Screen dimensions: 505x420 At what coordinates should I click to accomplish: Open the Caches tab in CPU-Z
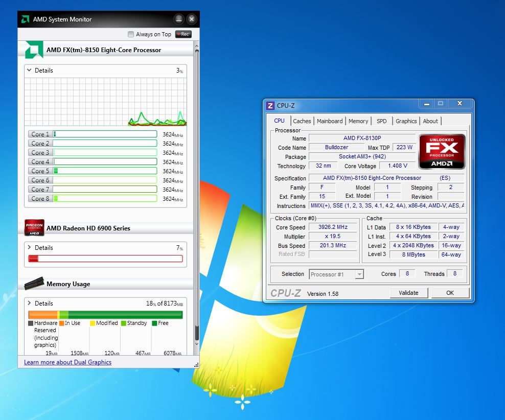(x=302, y=121)
